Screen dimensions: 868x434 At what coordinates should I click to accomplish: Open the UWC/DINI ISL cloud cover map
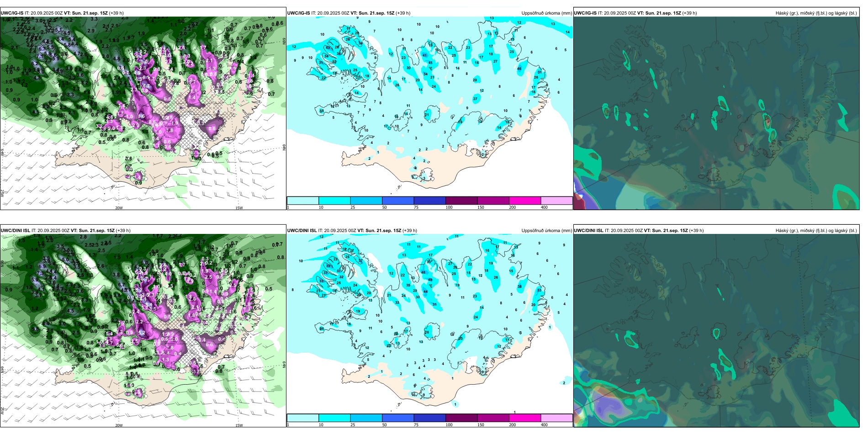coord(716,330)
